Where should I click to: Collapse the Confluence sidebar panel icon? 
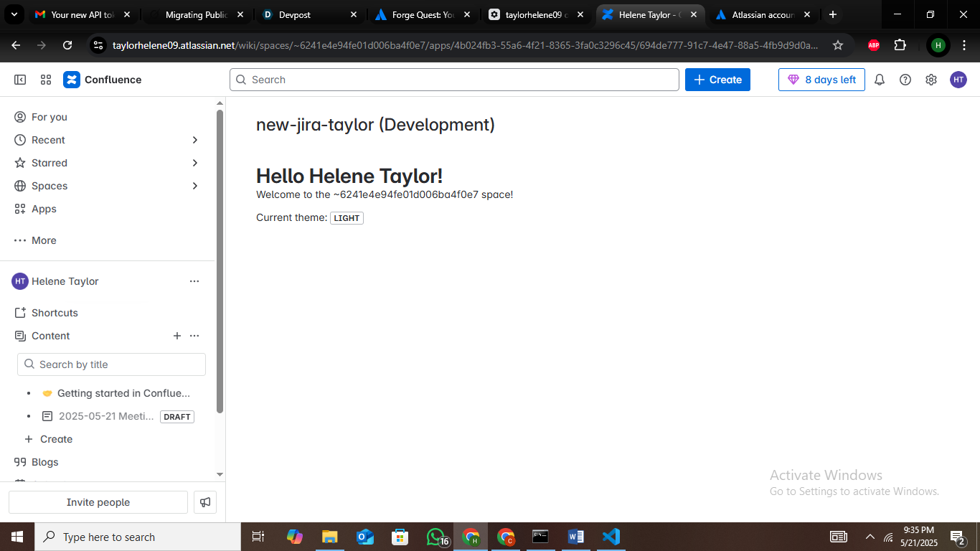(20, 80)
